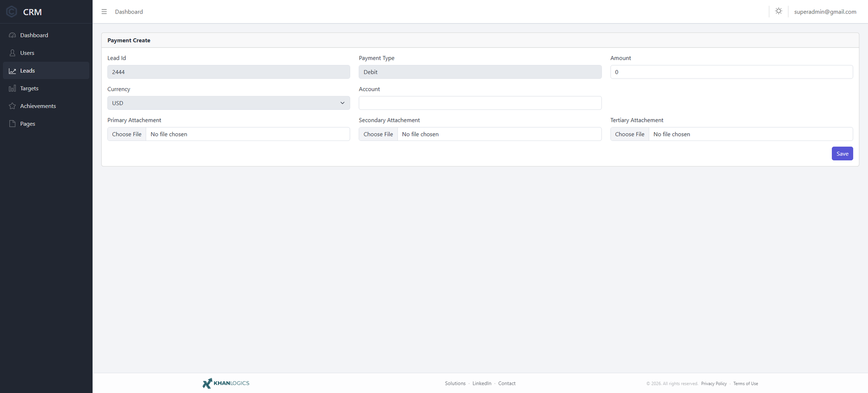868x393 pixels.
Task: Open Achievements from the sidebar
Action: 46,106
